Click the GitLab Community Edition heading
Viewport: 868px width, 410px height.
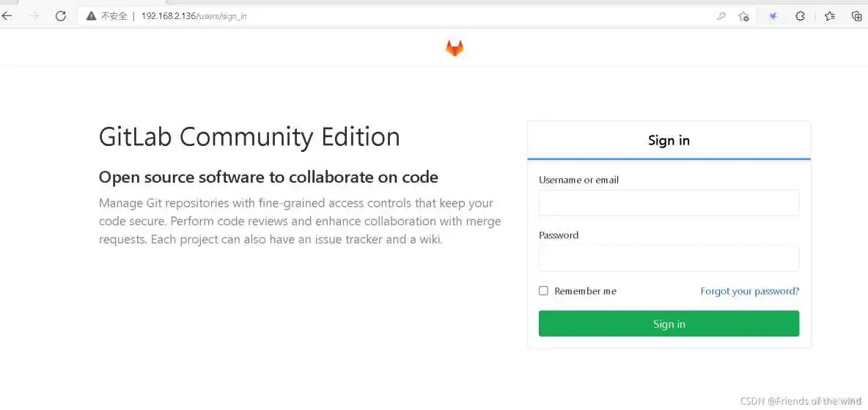click(249, 137)
